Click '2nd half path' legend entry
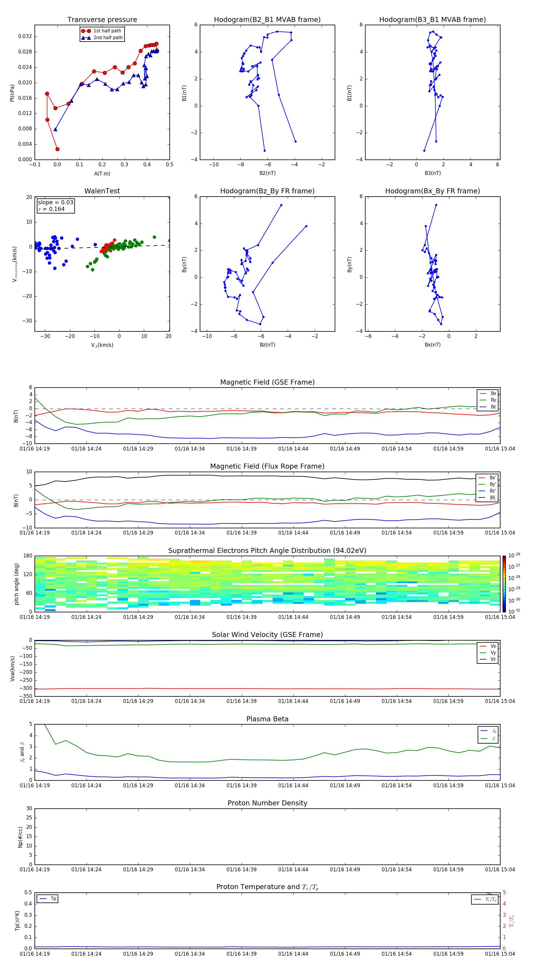The image size is (535, 980). (x=102, y=38)
